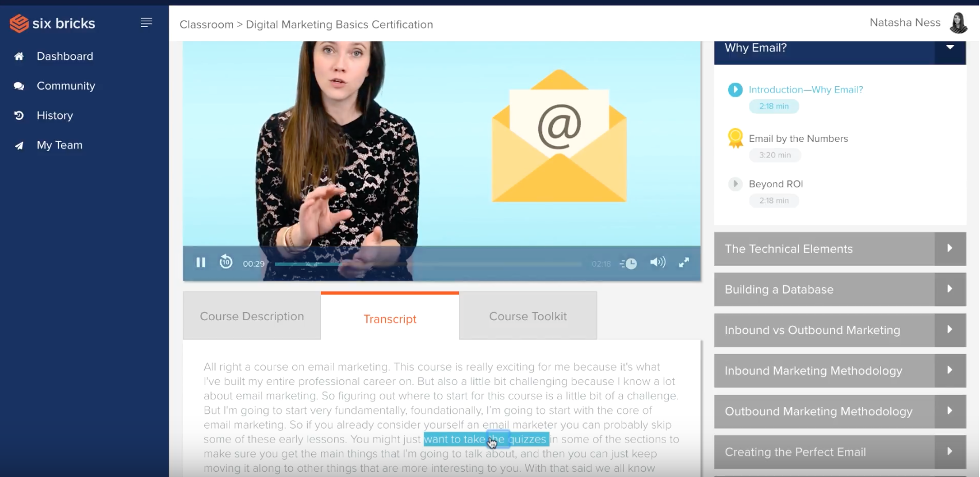The width and height of the screenshot is (980, 477).
Task: Click the 02:18 total duration display
Action: (601, 264)
